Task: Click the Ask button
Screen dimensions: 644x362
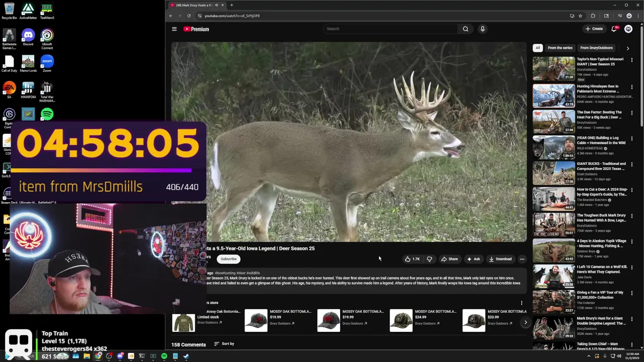Action: pyautogui.click(x=473, y=259)
